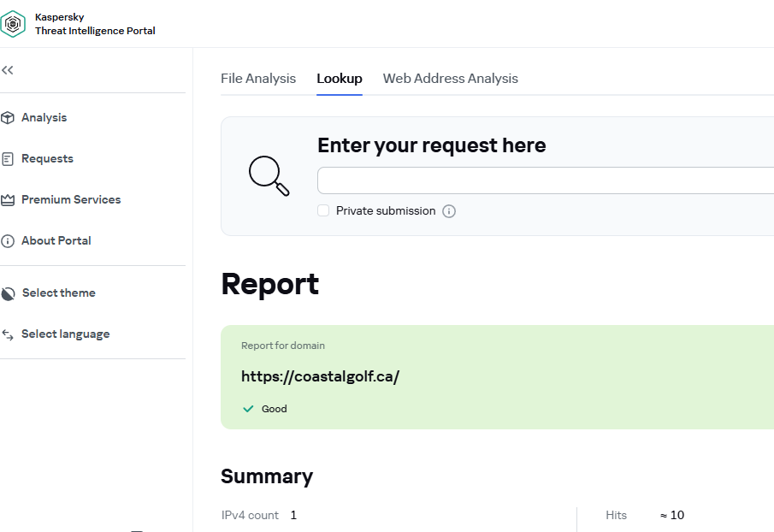The width and height of the screenshot is (774, 532).
Task: Click the Private submission info icon
Action: tap(449, 211)
